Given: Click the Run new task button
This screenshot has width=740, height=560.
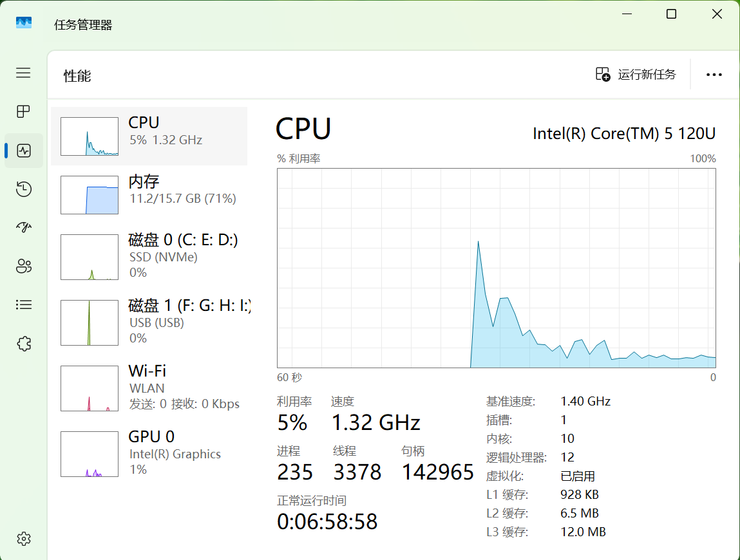Looking at the screenshot, I should point(636,75).
